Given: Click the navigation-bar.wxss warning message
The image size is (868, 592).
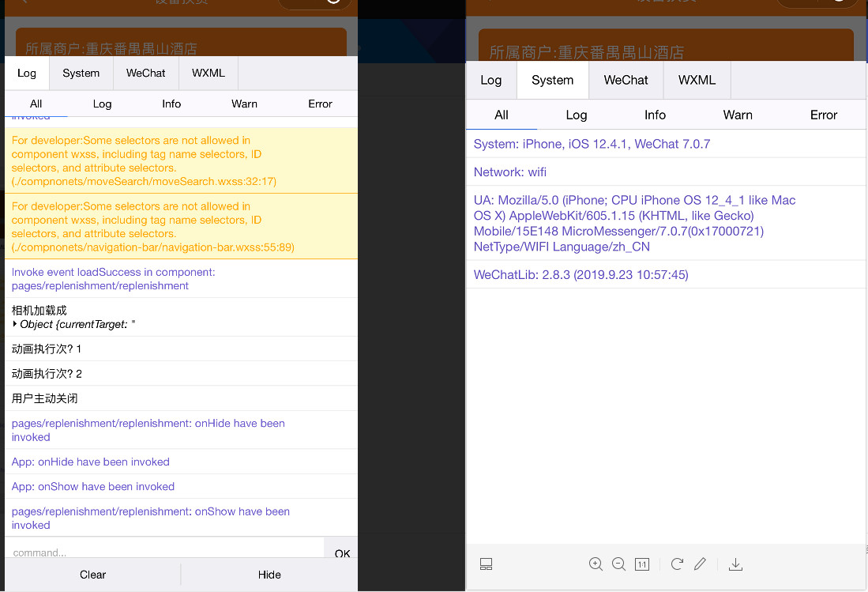Looking at the screenshot, I should tap(181, 227).
